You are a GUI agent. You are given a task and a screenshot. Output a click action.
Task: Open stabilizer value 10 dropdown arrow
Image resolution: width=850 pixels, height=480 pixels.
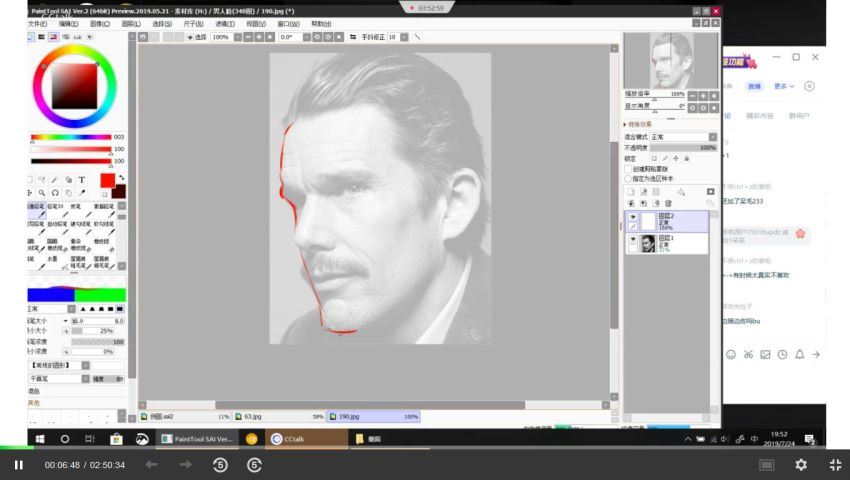404,37
